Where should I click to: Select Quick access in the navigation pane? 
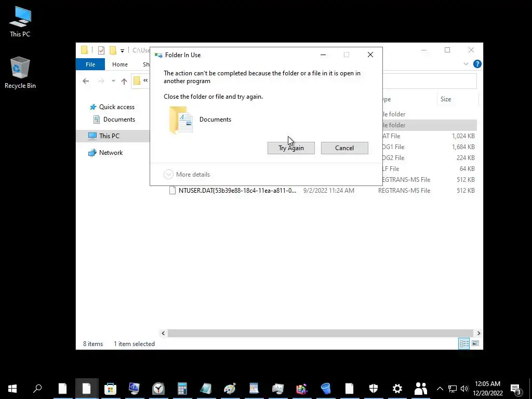point(112,107)
